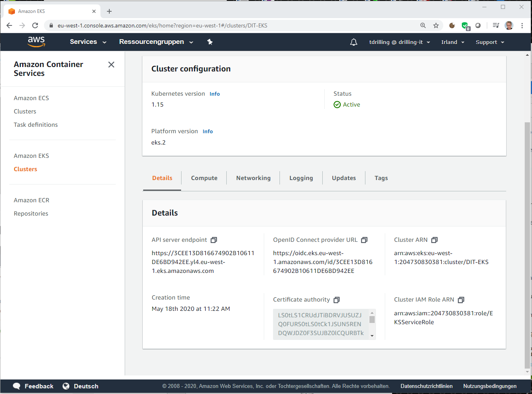Click the cookie extension icon
The image size is (532, 394).
point(452,25)
